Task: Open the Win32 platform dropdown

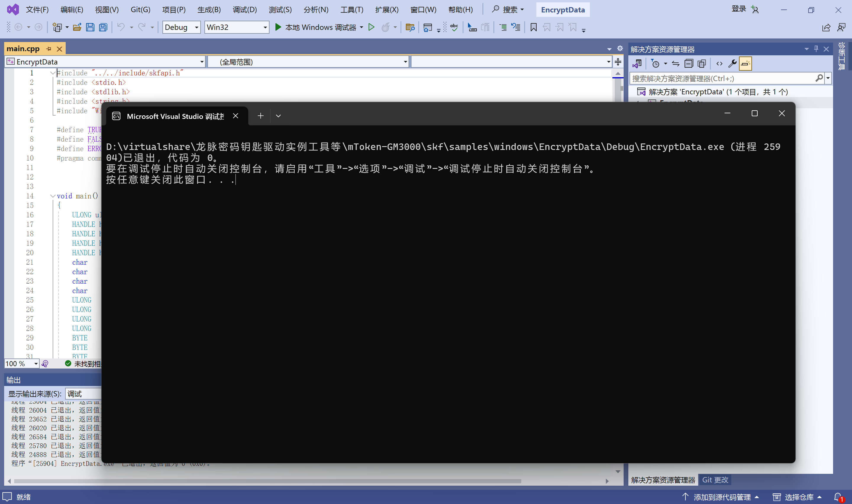Action: (265, 27)
